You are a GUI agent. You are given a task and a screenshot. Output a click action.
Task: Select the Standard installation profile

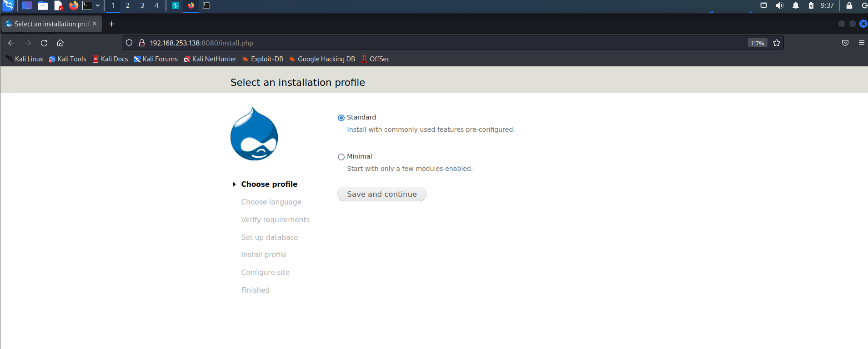coord(341,118)
